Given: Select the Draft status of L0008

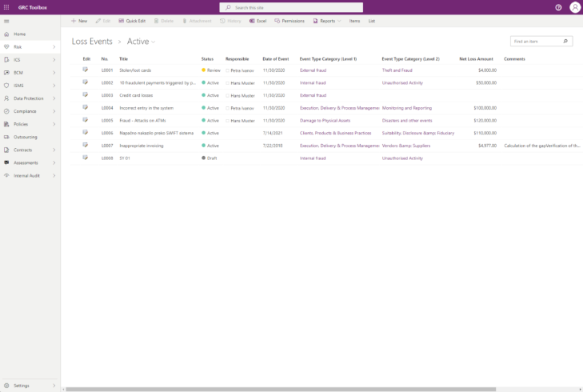Looking at the screenshot, I should pyautogui.click(x=210, y=158).
